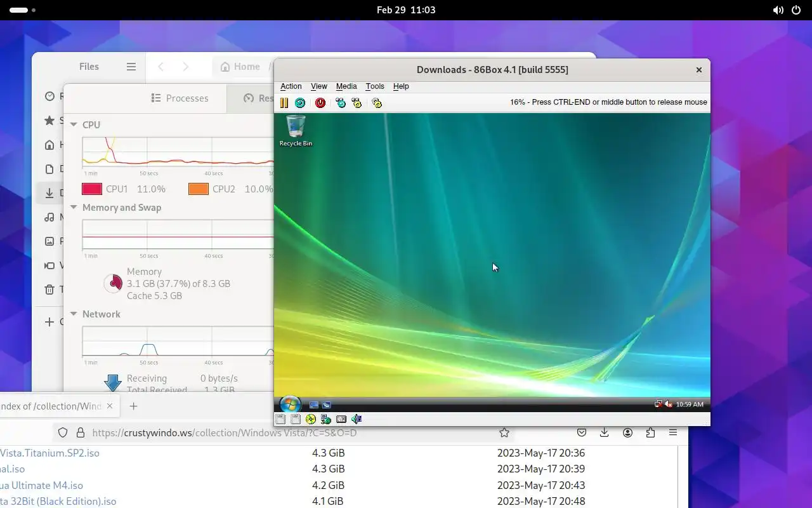Open Ultimate M4.iso link
The width and height of the screenshot is (812, 508).
41,486
